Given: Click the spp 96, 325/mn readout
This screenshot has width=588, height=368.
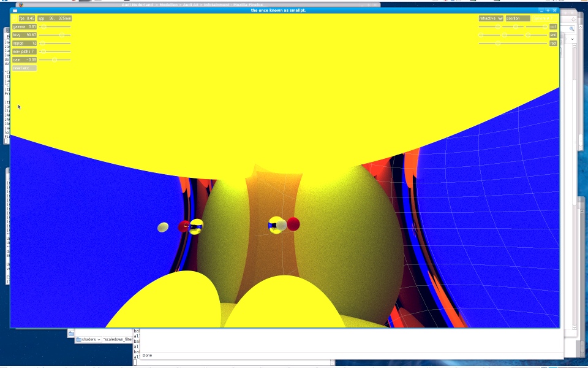Looking at the screenshot, I should (55, 18).
